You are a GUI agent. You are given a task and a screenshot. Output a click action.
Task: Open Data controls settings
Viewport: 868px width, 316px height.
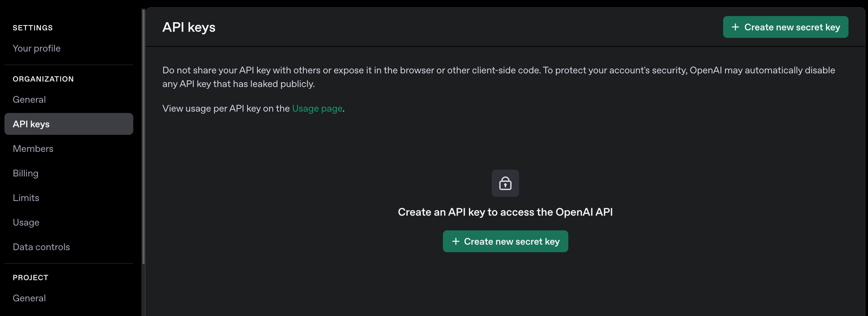41,247
